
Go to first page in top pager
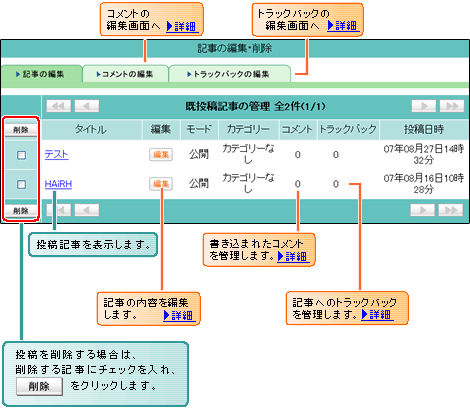click(59, 106)
